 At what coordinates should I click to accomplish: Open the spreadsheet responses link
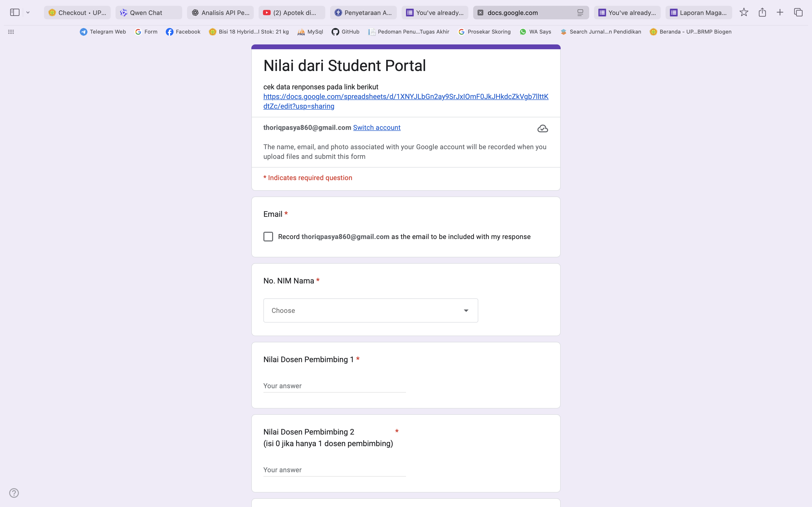406,97
